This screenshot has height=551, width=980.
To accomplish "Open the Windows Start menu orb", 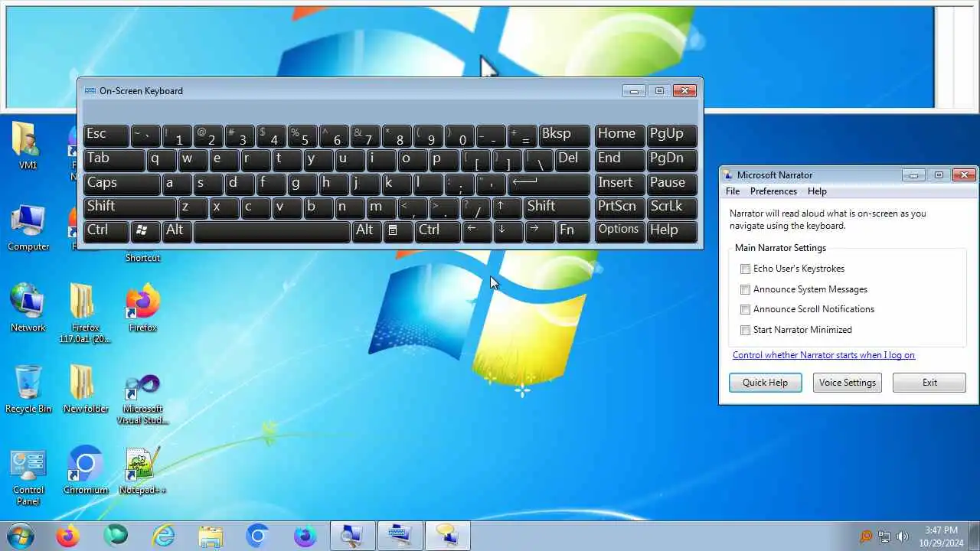I will tap(21, 536).
